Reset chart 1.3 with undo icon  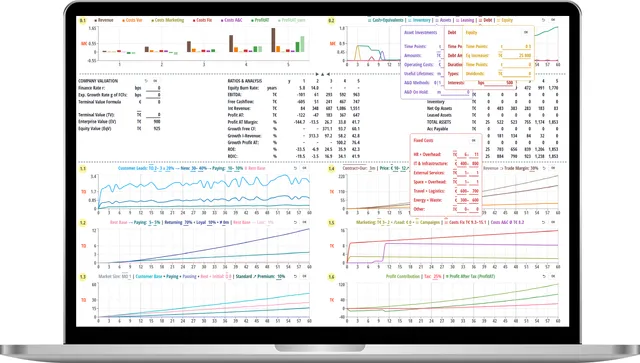pos(295,276)
